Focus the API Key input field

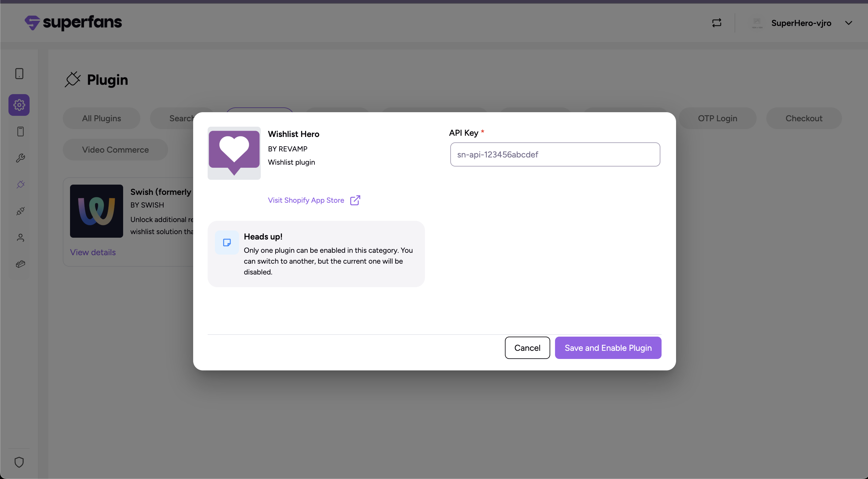point(555,154)
